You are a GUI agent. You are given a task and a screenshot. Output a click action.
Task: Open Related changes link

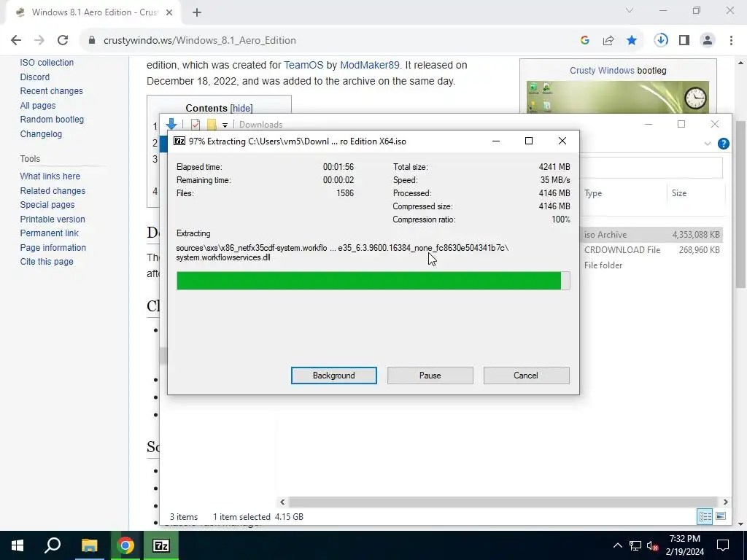tap(53, 190)
